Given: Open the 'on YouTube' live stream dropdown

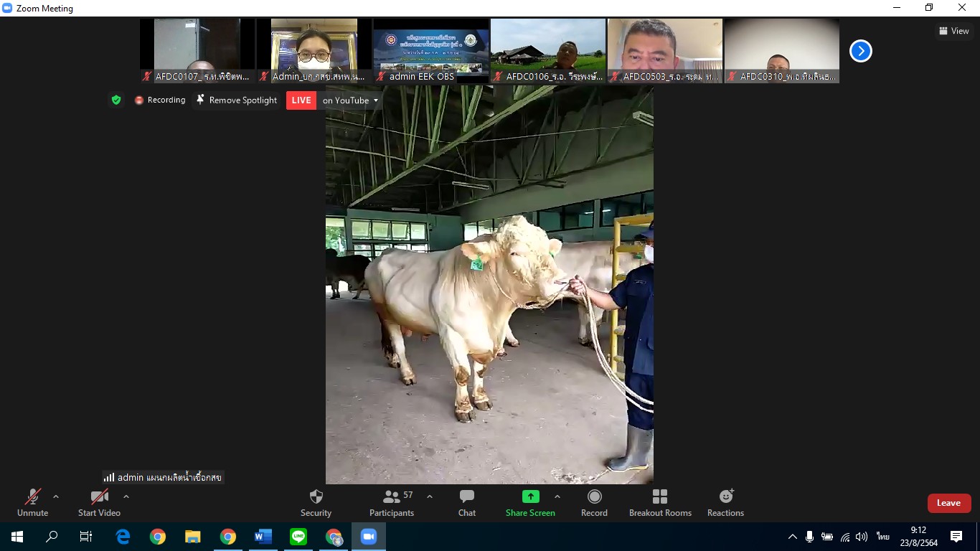Looking at the screenshot, I should tap(349, 100).
